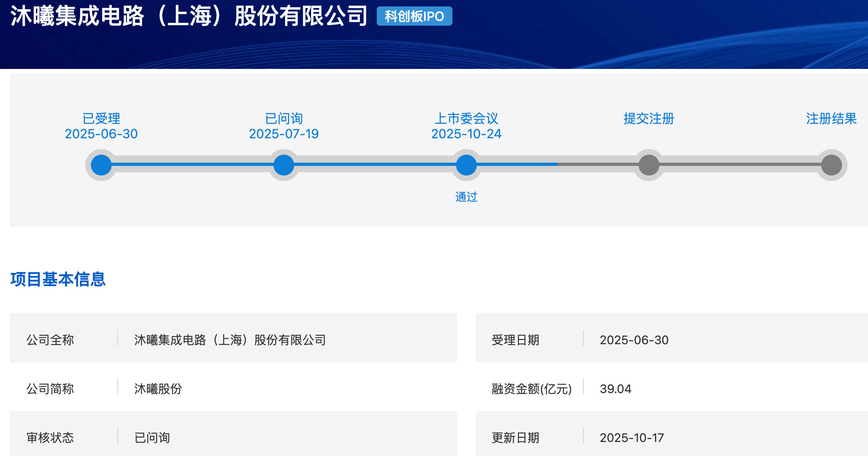The height and width of the screenshot is (456, 868).
Task: Click the 提交注册 stage label
Action: [649, 119]
